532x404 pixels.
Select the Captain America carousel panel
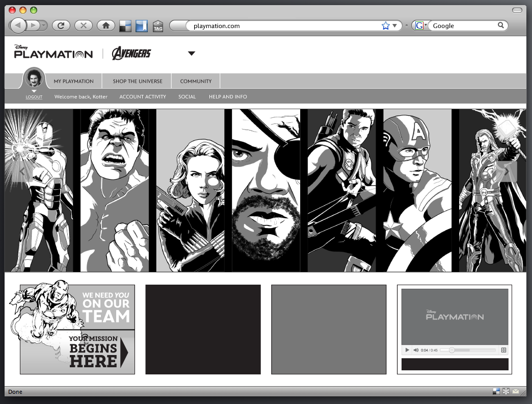[417, 190]
